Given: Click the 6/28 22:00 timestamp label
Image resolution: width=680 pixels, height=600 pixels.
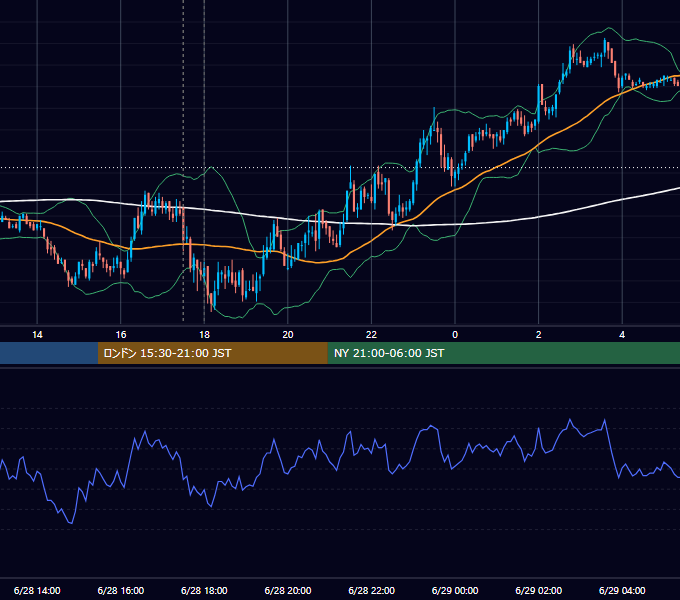Looking at the screenshot, I should (x=372, y=590).
